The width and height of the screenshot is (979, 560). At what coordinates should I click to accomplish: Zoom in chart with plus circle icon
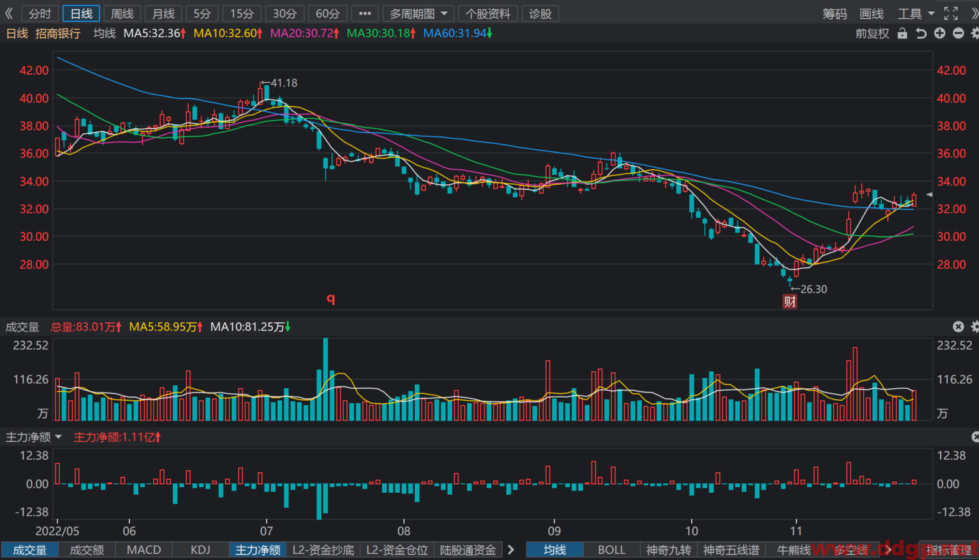(940, 34)
